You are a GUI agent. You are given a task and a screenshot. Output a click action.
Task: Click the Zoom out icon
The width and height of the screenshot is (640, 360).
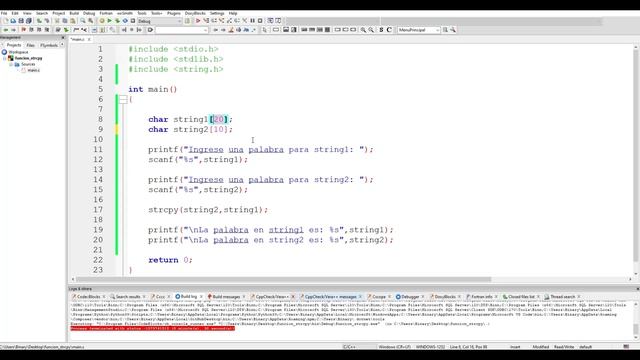click(x=371, y=30)
